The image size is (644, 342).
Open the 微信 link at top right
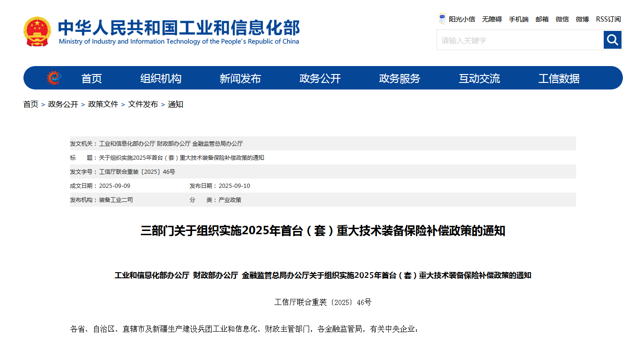(562, 19)
